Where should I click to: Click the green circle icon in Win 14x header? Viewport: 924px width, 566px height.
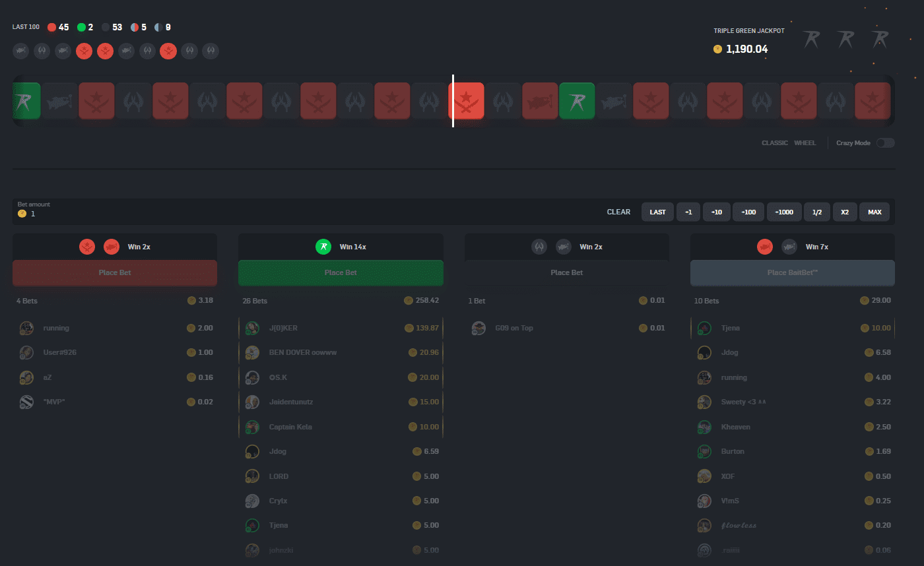click(x=323, y=247)
